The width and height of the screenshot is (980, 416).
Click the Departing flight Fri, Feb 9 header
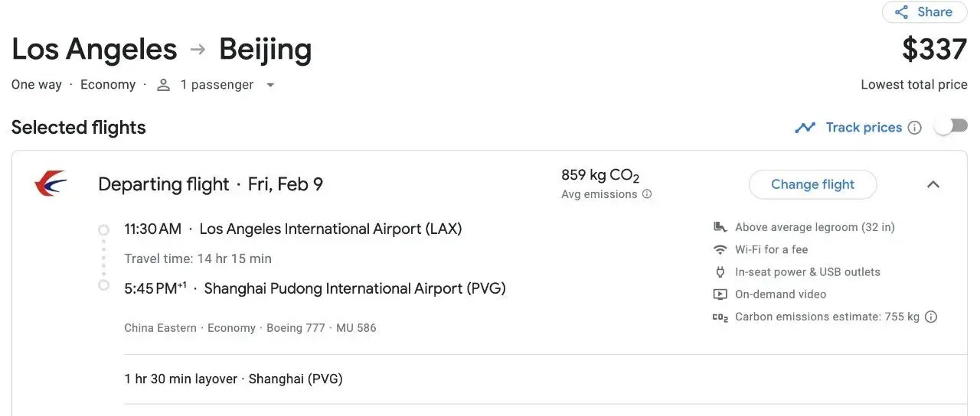(211, 184)
